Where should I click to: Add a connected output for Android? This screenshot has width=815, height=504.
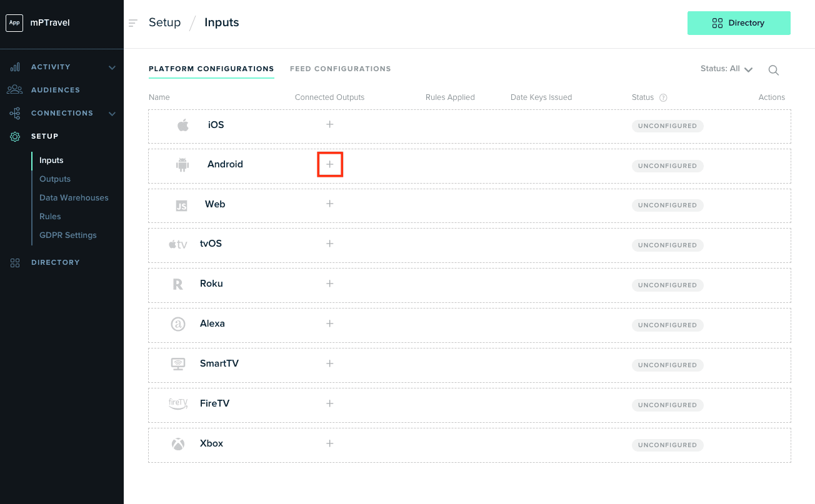[330, 164]
